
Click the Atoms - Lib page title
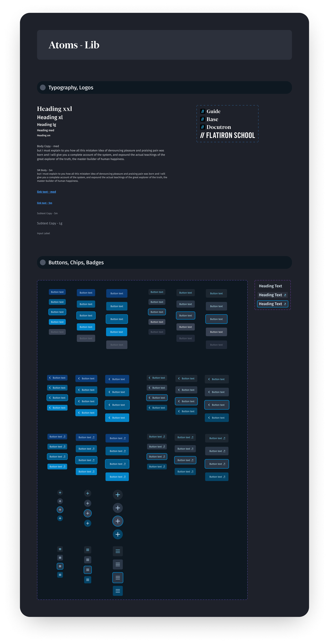74,45
